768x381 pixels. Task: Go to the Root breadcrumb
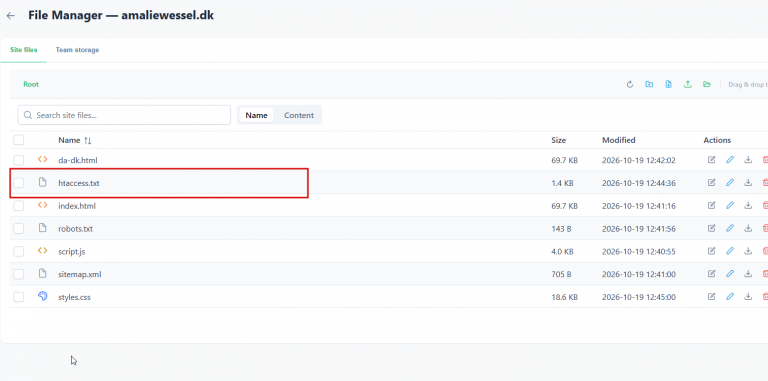click(31, 84)
